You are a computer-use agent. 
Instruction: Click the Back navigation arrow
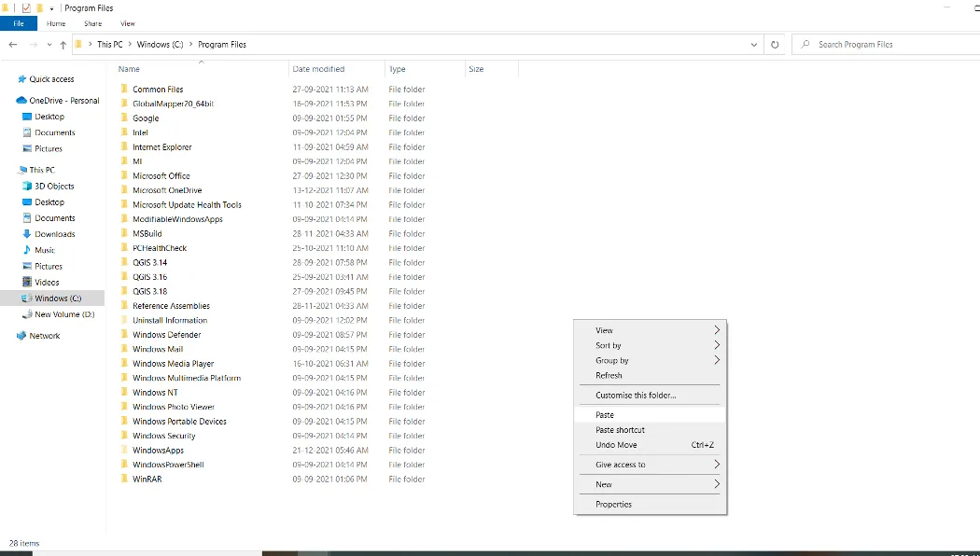[x=12, y=45]
